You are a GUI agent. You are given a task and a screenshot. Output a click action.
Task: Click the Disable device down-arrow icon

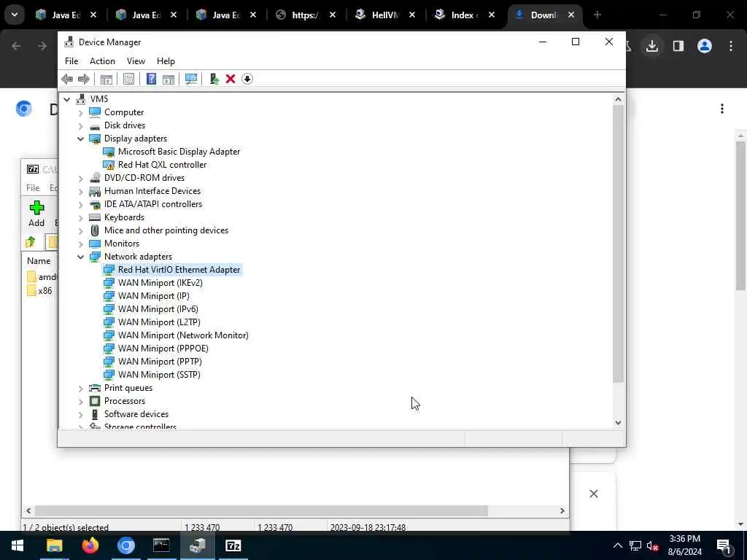tap(247, 79)
